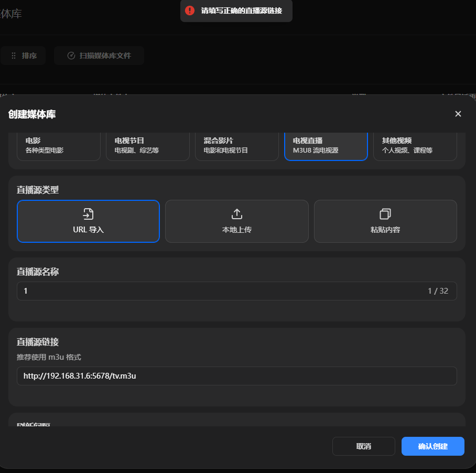Select URL 导入 source type

click(89, 221)
